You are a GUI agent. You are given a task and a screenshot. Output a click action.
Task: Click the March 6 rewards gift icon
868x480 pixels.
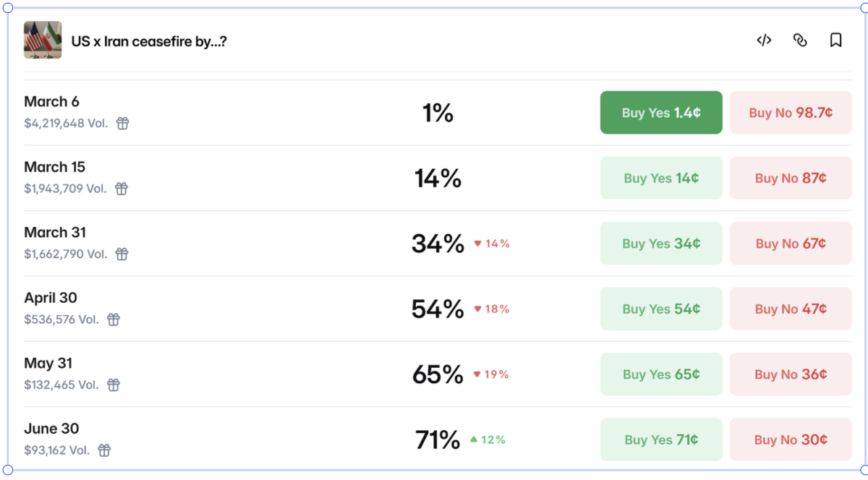[x=123, y=124]
